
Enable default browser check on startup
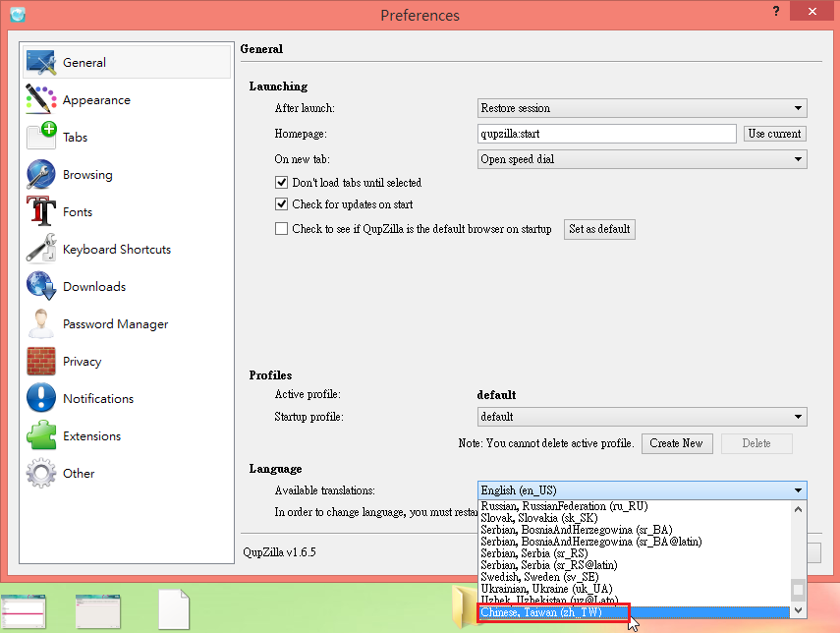click(x=281, y=229)
